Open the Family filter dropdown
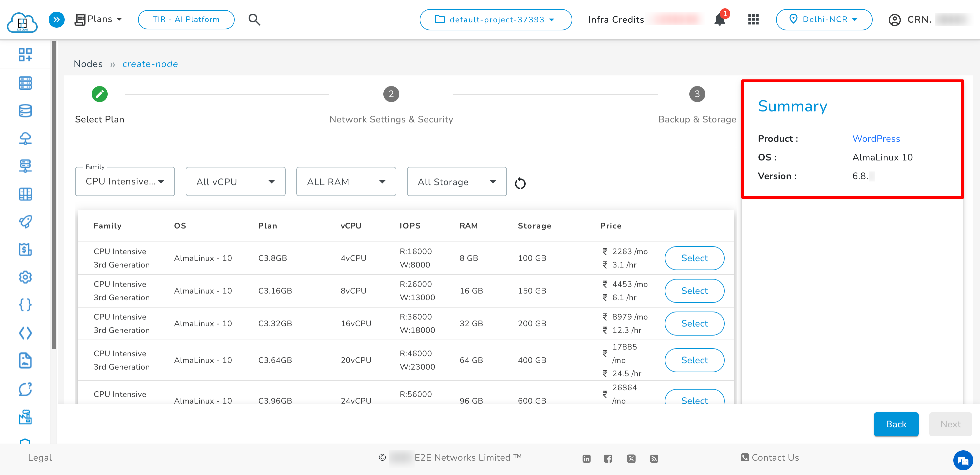Screen dimensions: 980x475 125,181
